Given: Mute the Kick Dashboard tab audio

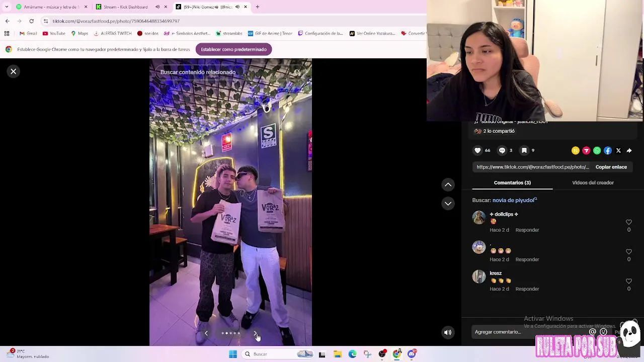Looking at the screenshot, I should pyautogui.click(x=157, y=7).
